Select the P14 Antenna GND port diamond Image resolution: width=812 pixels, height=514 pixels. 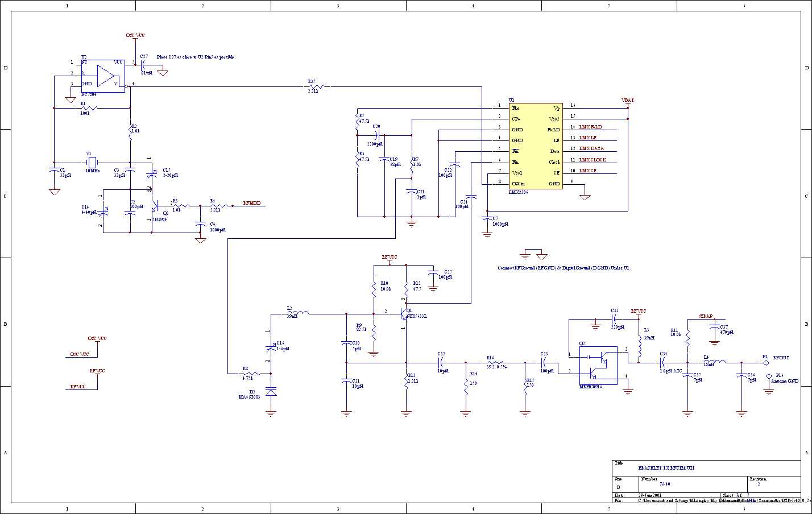769,376
